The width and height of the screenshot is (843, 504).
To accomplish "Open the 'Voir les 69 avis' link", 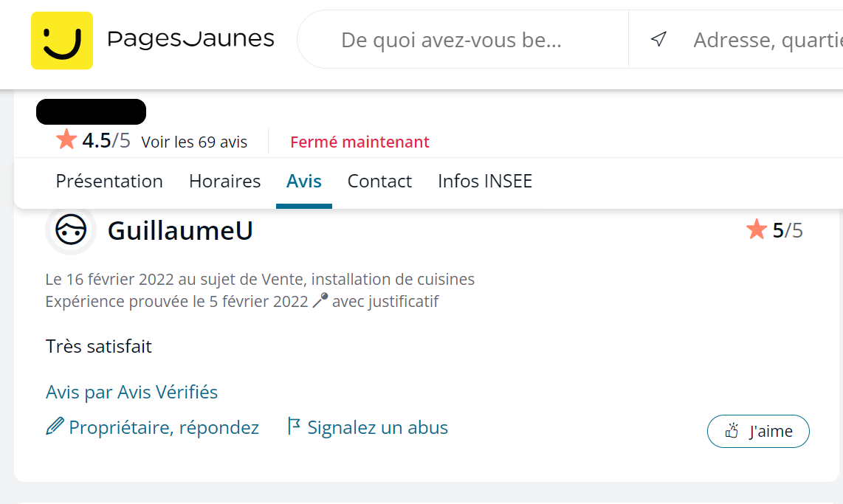I will [x=194, y=142].
